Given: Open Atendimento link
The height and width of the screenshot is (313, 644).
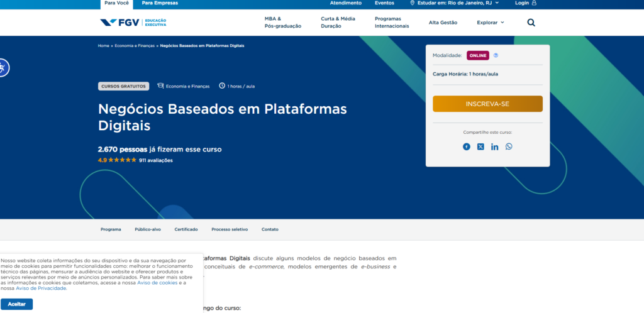Looking at the screenshot, I should pyautogui.click(x=346, y=3).
